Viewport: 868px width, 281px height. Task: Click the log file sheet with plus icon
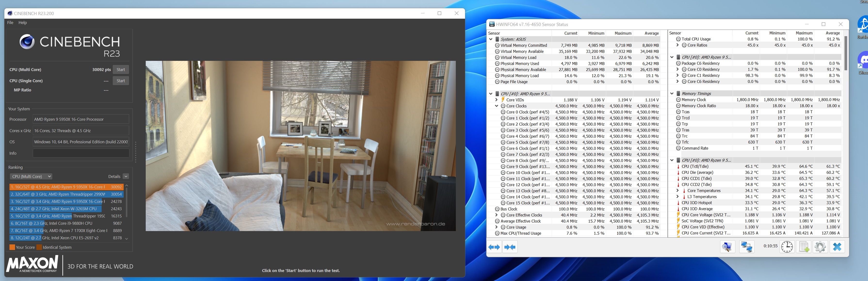[804, 247]
